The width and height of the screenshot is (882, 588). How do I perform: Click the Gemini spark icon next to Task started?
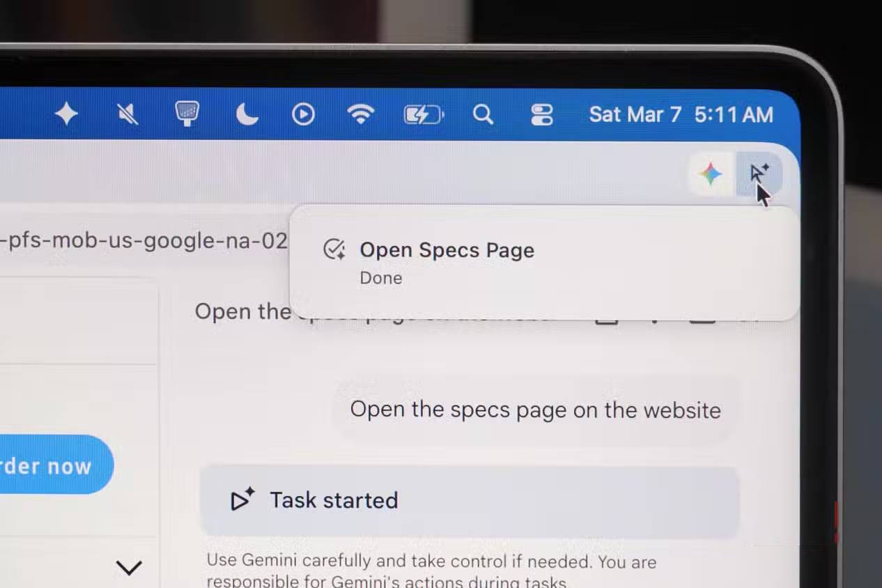241,500
